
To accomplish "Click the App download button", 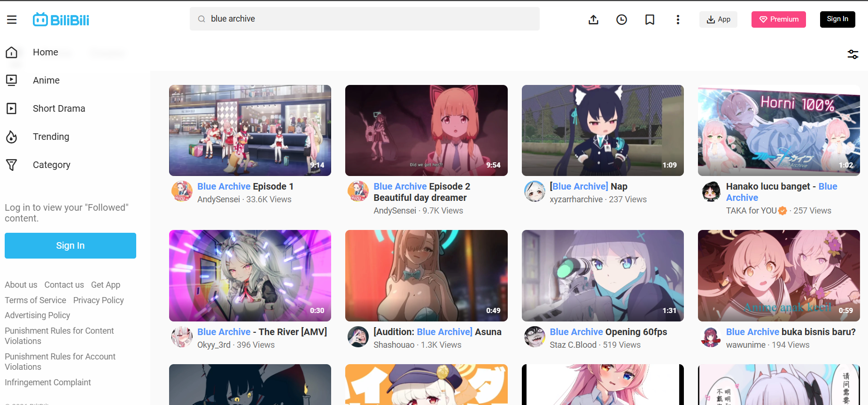I will tap(718, 19).
